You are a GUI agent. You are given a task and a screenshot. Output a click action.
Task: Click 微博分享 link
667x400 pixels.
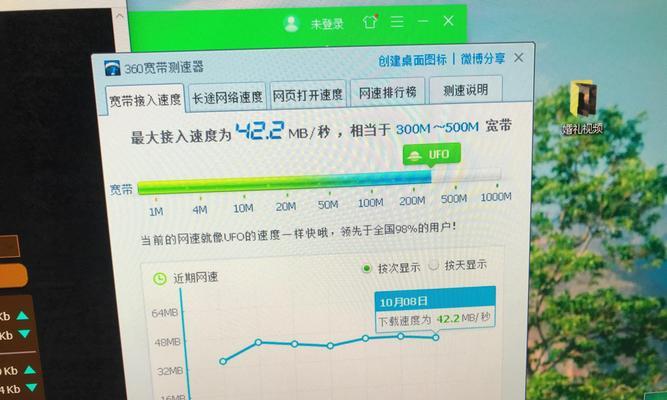tap(483, 58)
